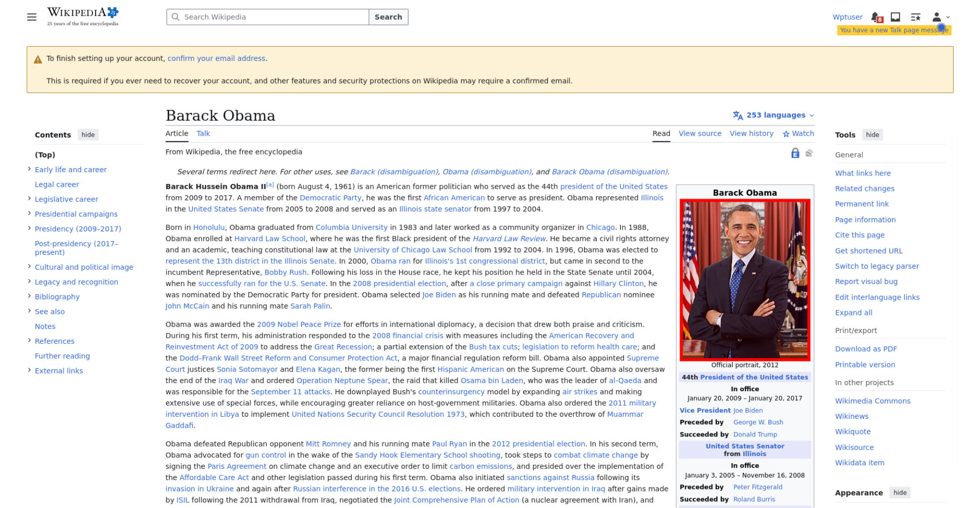Screen dimensions: 980x508
Task: Hide the Contents sidebar
Action: [x=88, y=135]
